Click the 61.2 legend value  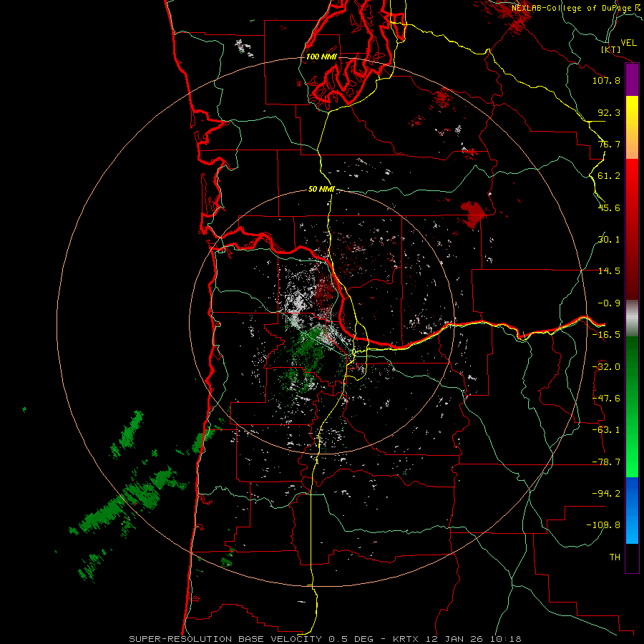click(x=609, y=176)
